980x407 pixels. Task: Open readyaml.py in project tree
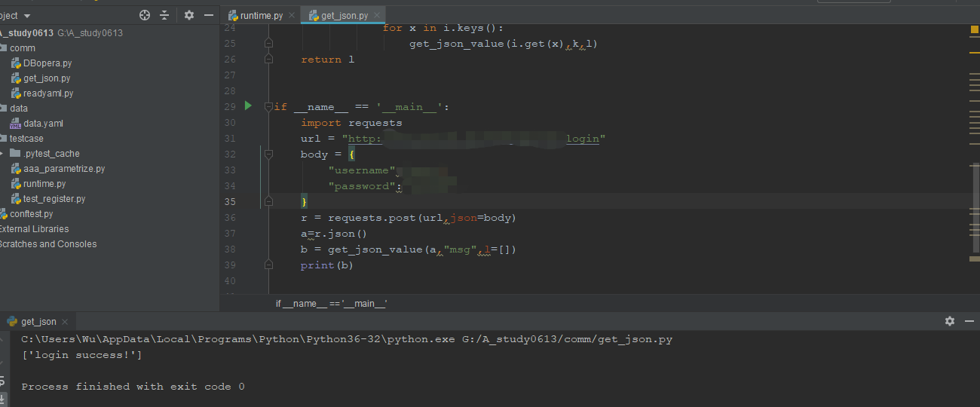[48, 93]
